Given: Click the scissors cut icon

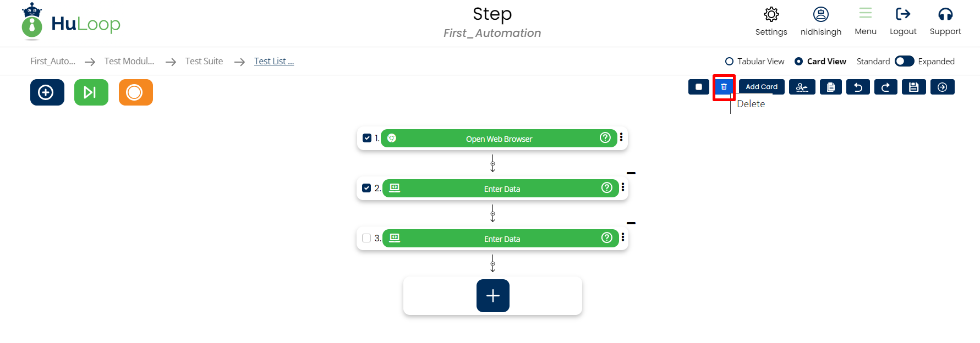Looking at the screenshot, I should [802, 87].
